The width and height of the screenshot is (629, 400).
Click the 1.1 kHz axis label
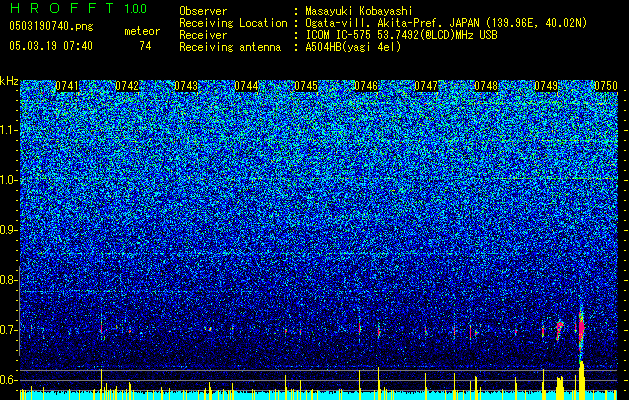(x=9, y=130)
